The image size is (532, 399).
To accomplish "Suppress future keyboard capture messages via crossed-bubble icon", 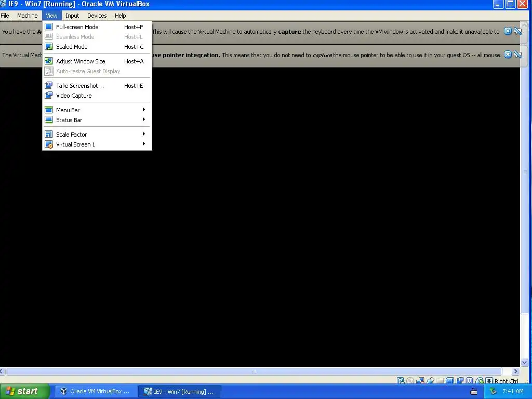I will point(518,31).
